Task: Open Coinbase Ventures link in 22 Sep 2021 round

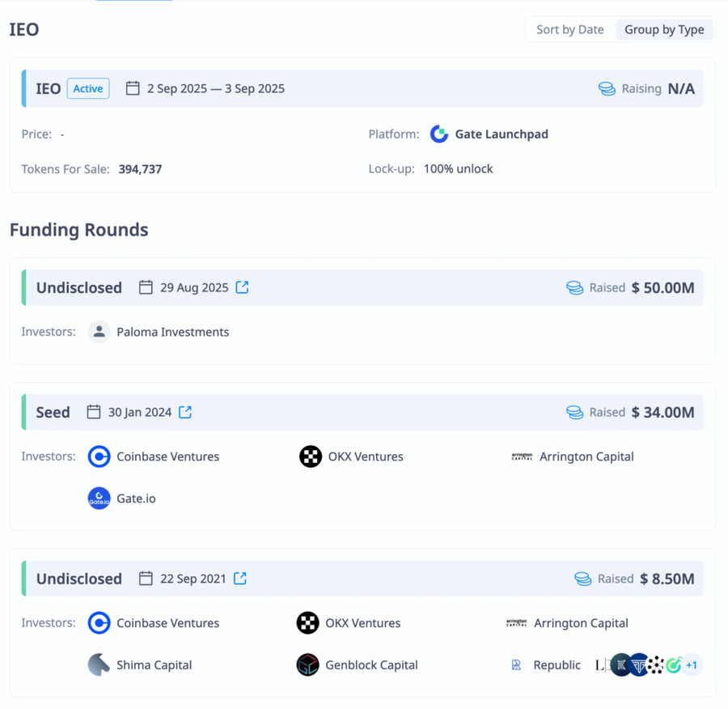Action: point(167,623)
